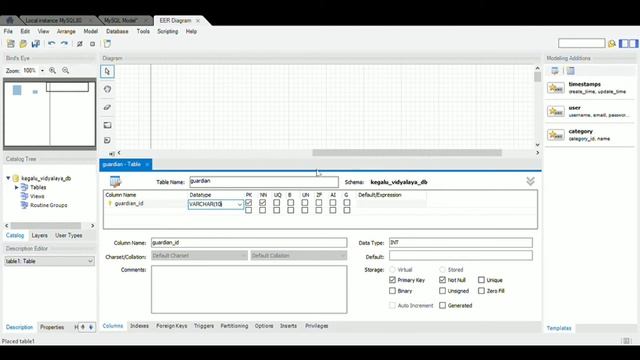
Task: Select the category template icon
Action: [556, 135]
